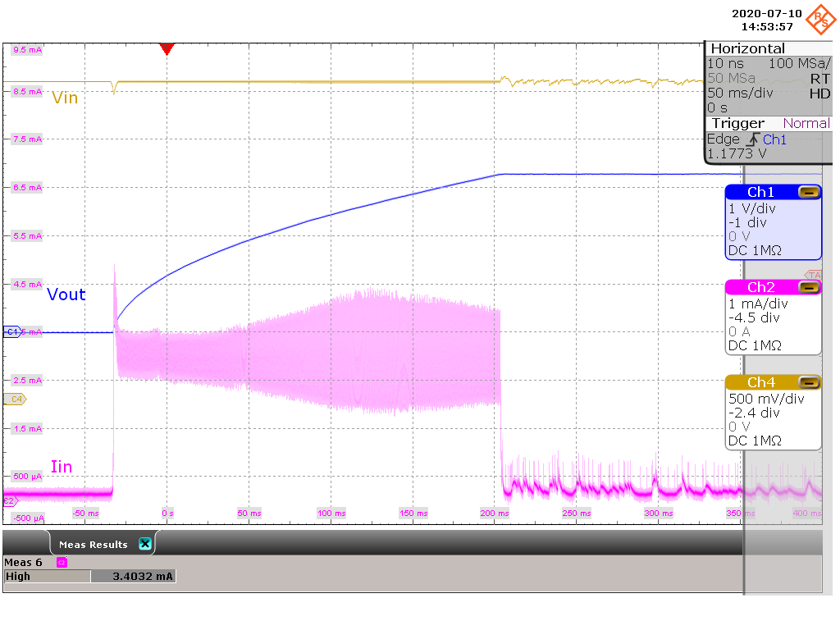Click the red trigger position marker
Image resolution: width=840 pixels, height=630 pixels.
click(167, 49)
